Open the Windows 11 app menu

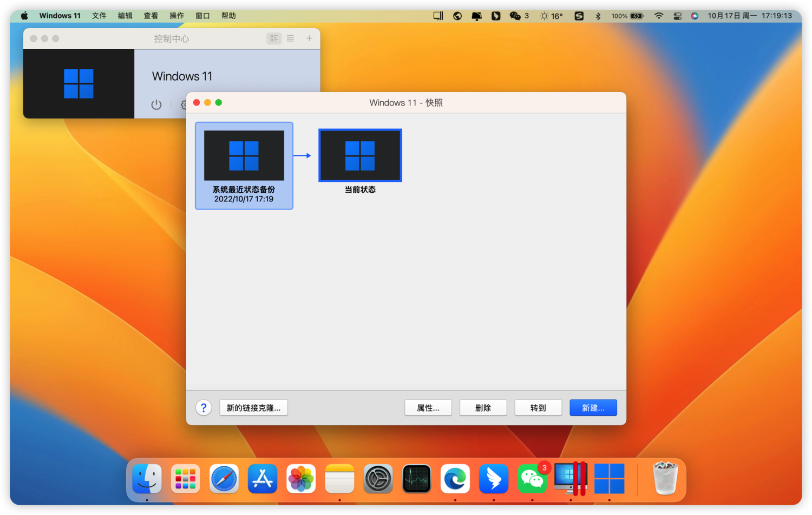click(60, 16)
